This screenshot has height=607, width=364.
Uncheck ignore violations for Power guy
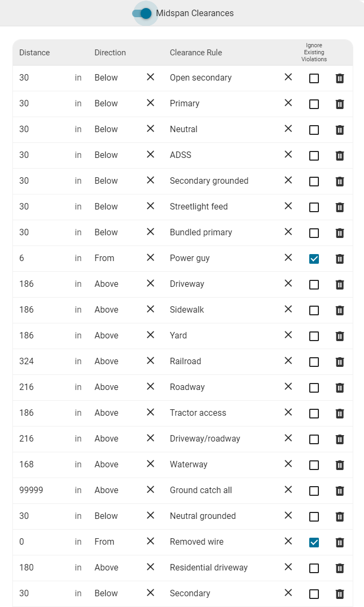tap(314, 258)
